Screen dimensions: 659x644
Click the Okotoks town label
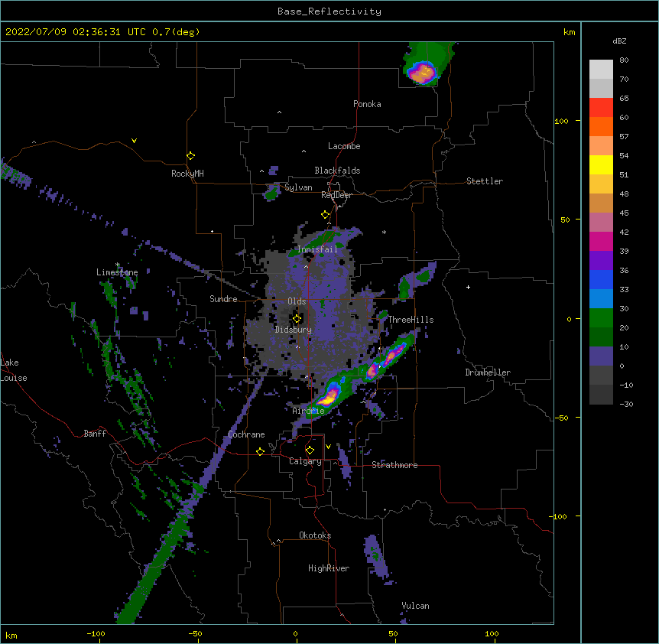[x=315, y=535]
